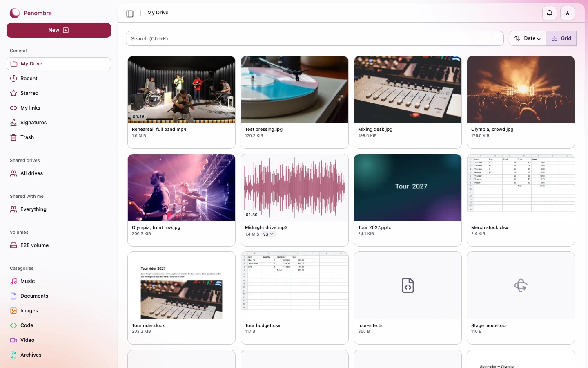
Task: Click the Documents category icon
Action: (13, 296)
